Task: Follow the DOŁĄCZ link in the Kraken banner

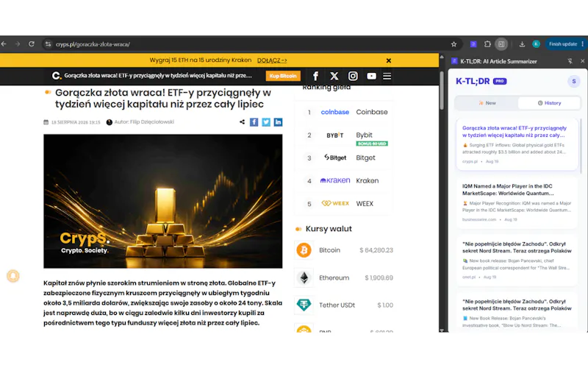Action: pos(272,60)
